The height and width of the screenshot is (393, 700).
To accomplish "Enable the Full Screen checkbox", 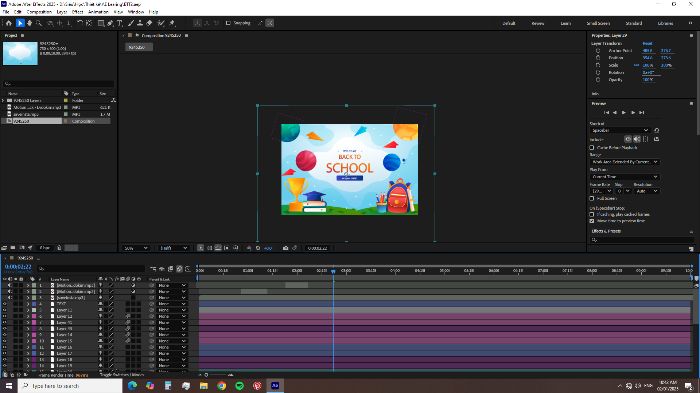I will [x=592, y=198].
